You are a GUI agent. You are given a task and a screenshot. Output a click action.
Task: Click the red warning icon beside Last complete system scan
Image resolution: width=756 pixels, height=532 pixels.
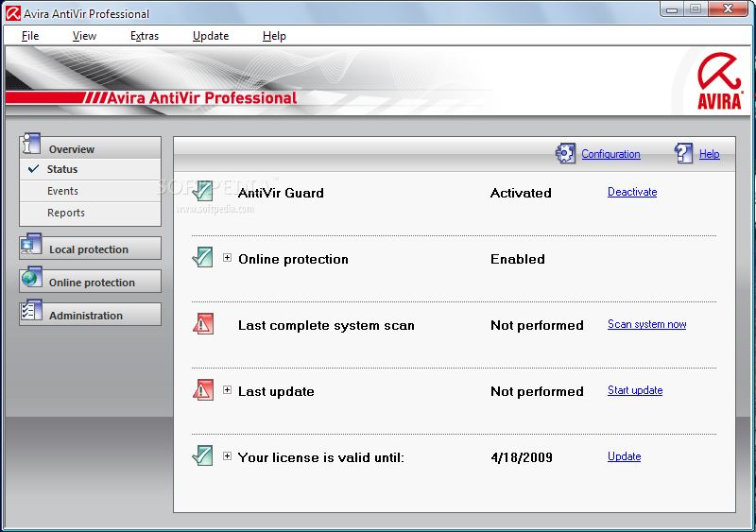tap(203, 323)
